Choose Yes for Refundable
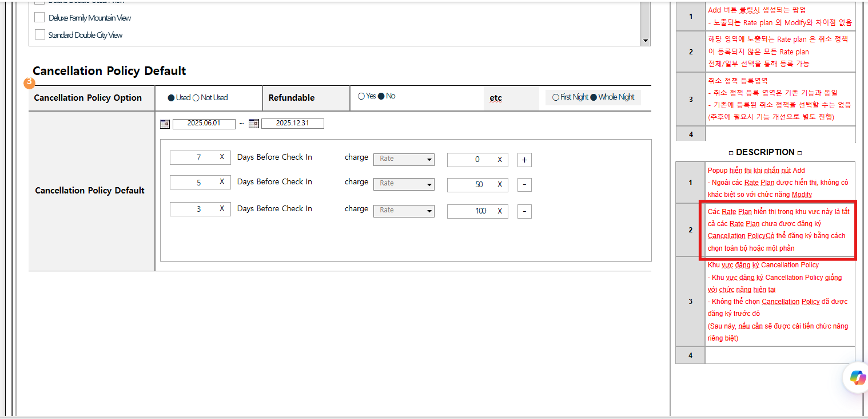This screenshot has width=868, height=419. [x=361, y=96]
